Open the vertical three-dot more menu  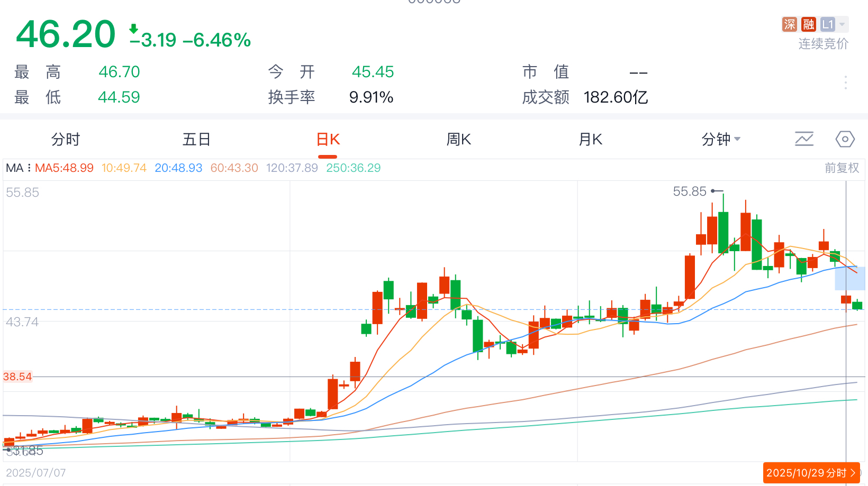tap(846, 82)
